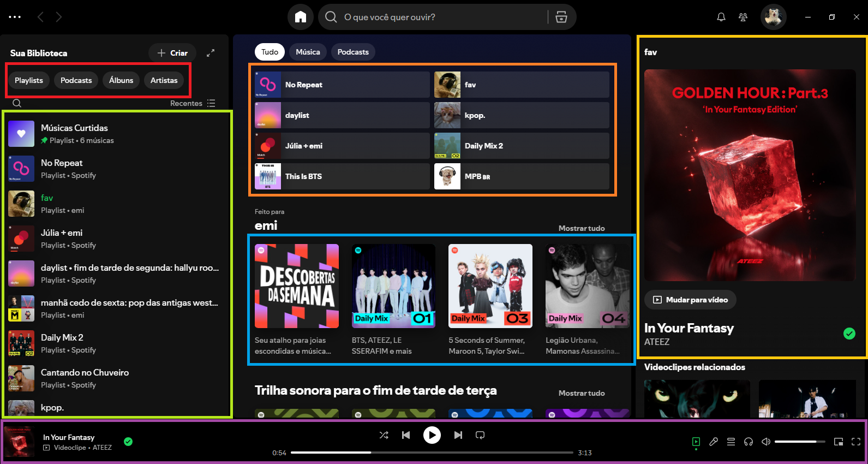Filter library by Playlists

pos(29,80)
